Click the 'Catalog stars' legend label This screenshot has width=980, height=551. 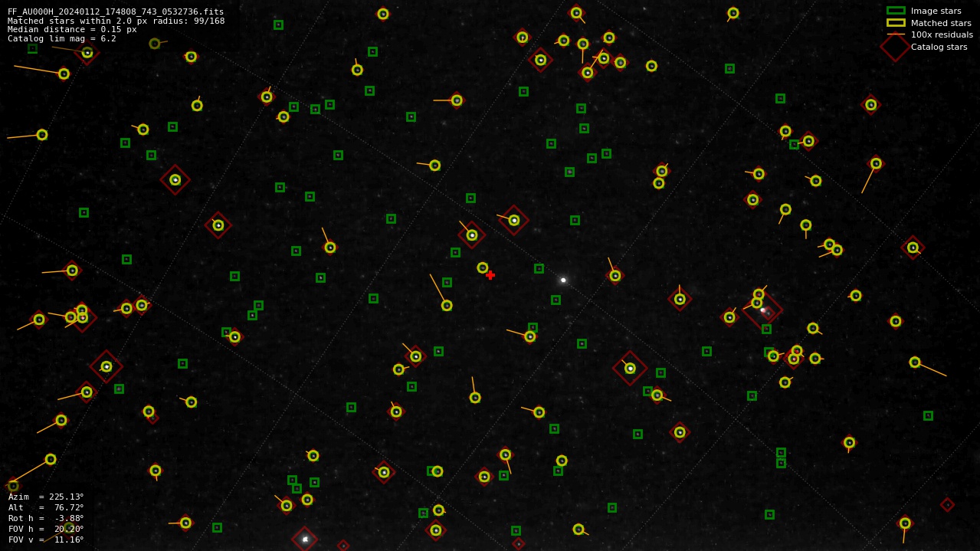[x=939, y=47]
